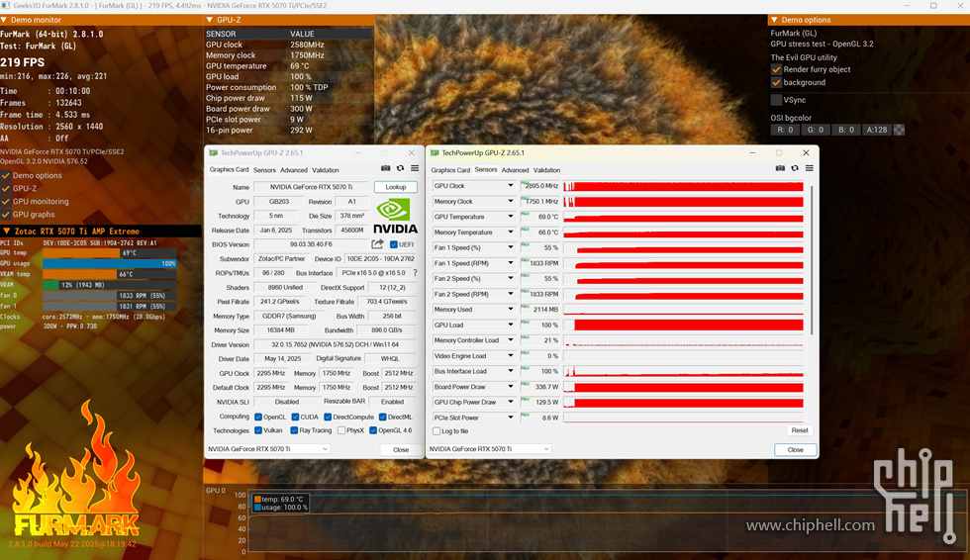
Task: Click the screenshot camera icon in the left GPU-Z window
Action: [385, 168]
